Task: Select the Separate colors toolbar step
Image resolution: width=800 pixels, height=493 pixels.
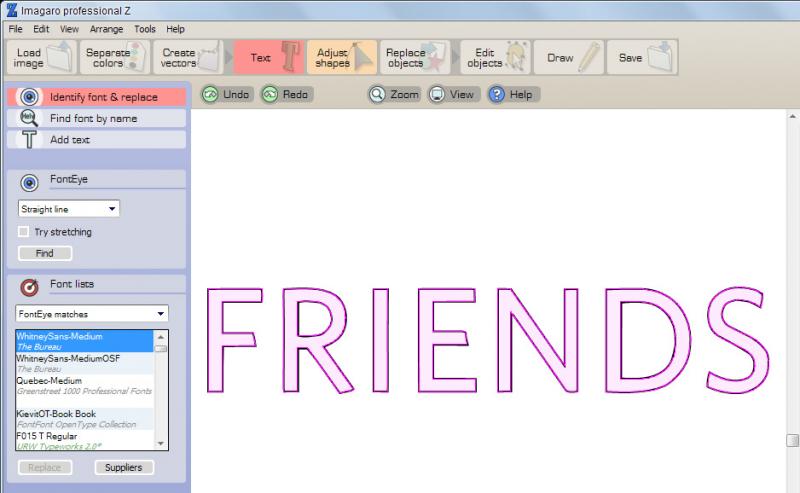Action: (x=115, y=58)
